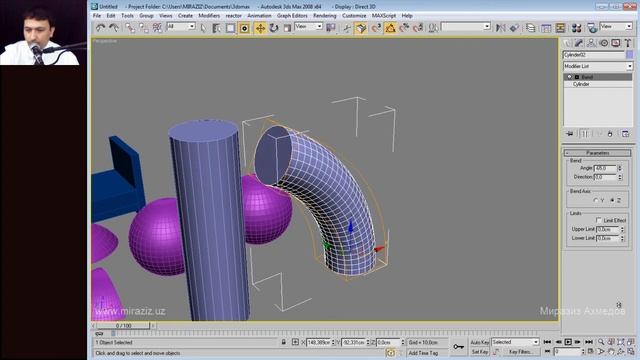The width and height of the screenshot is (640, 360).
Task: Open the Render Scene dialog icon
Action: (592, 28)
